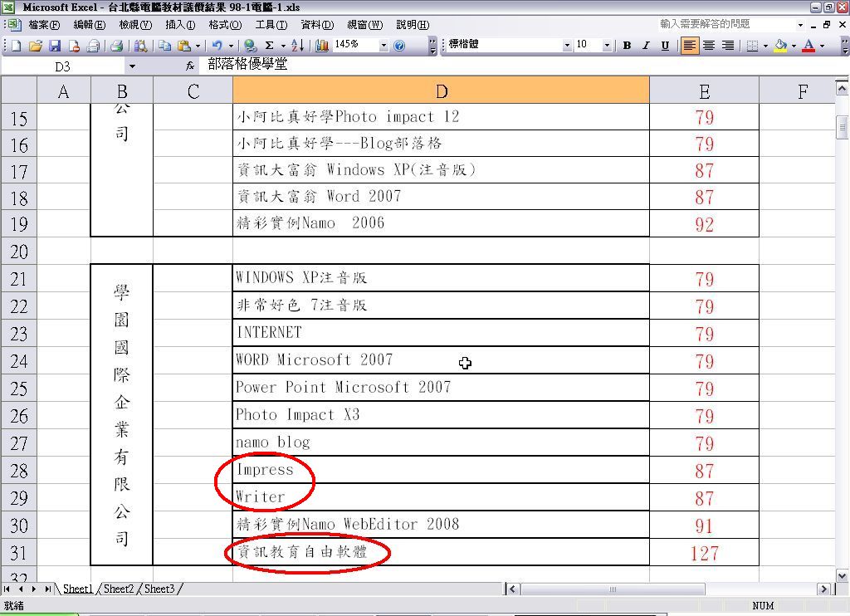The image size is (850, 616).
Task: Select the cell containing Photo Impact X3
Action: point(441,415)
